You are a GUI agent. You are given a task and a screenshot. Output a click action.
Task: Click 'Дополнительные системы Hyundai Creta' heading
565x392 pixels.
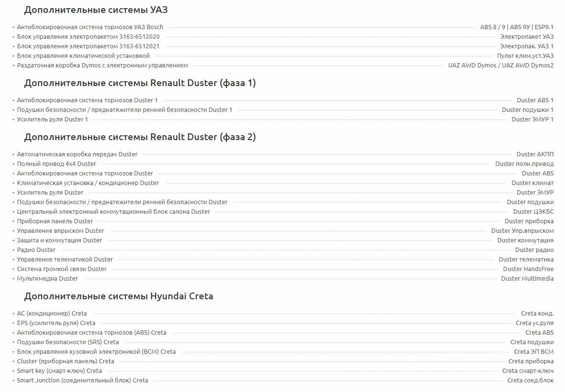tap(119, 296)
